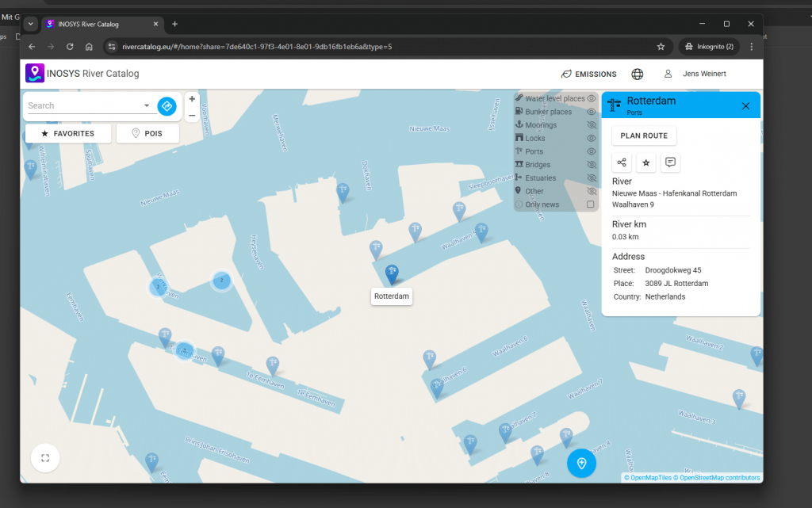Open the POIS button

(147, 133)
